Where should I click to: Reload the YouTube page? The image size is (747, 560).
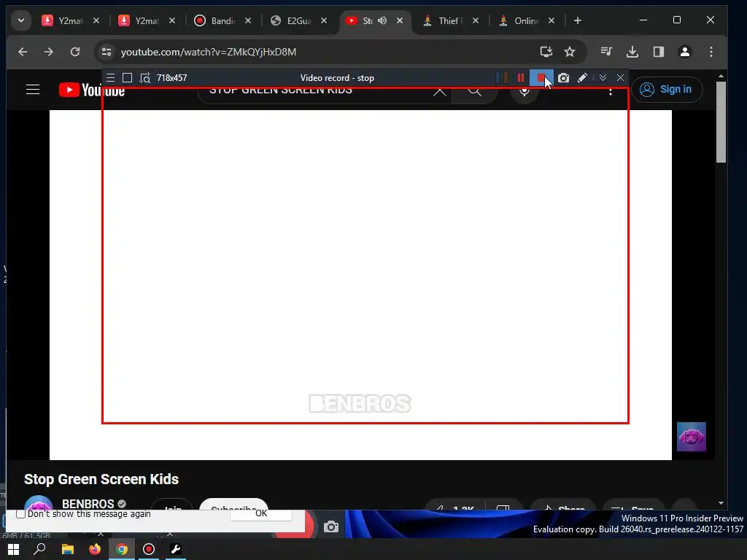pos(75,52)
